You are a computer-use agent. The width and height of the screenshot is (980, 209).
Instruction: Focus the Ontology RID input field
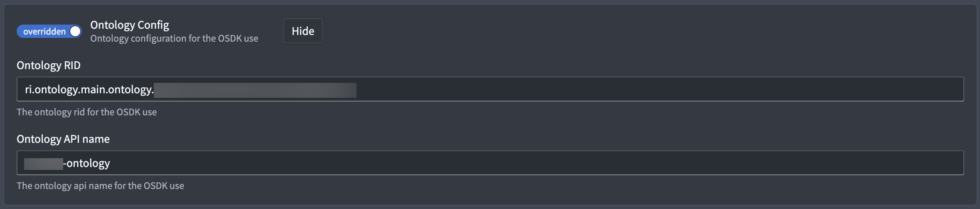tap(490, 89)
